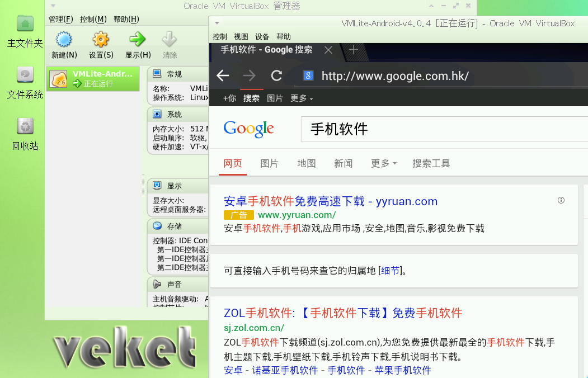Viewport: 588px width, 378px height.
Task: Click the 系统 section chip icon
Action: pyautogui.click(x=157, y=114)
